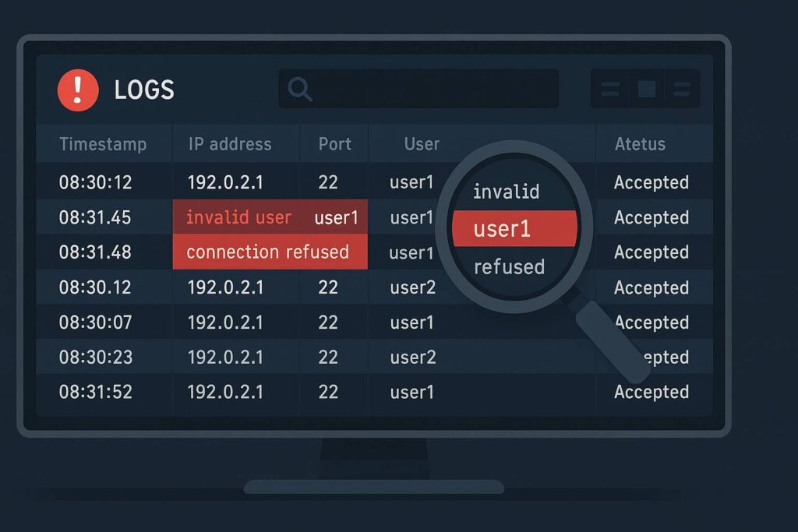Click IP 192.0.2.1 in the 08:30:12 row
This screenshot has width=798, height=532.
click(x=225, y=182)
